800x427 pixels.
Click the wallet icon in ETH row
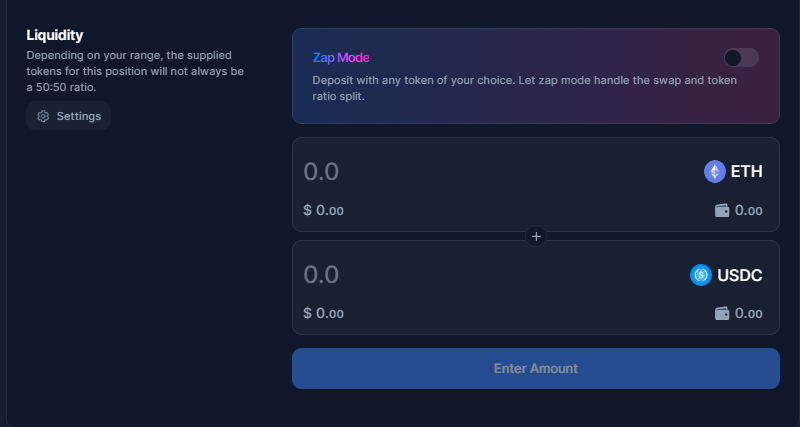tap(722, 211)
